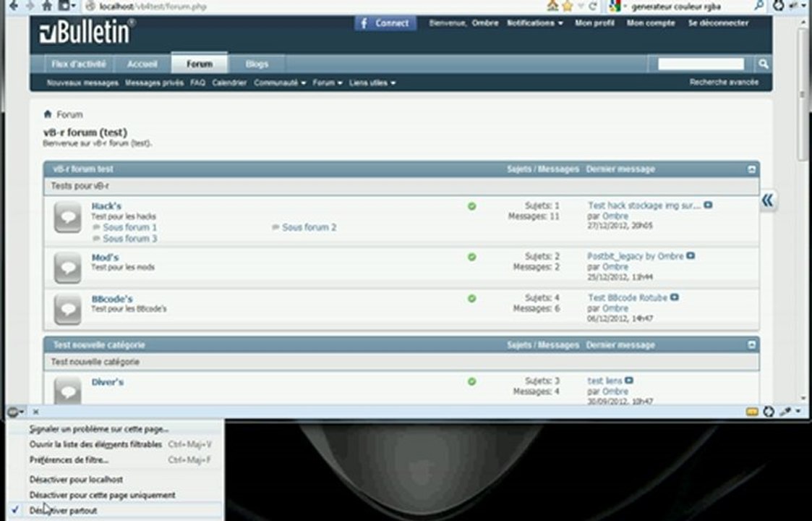812x521 pixels.
Task: Click the Hack's forum status icon
Action: [x=68, y=217]
